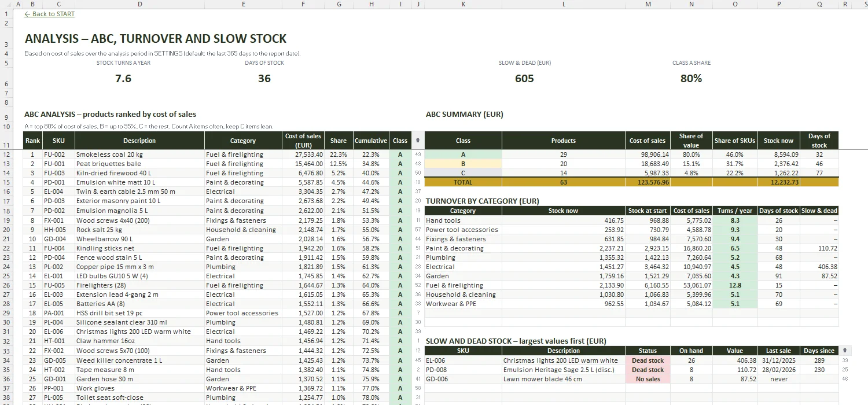
Task: Select the total cost of sales 123,576.96
Action: tap(648, 182)
